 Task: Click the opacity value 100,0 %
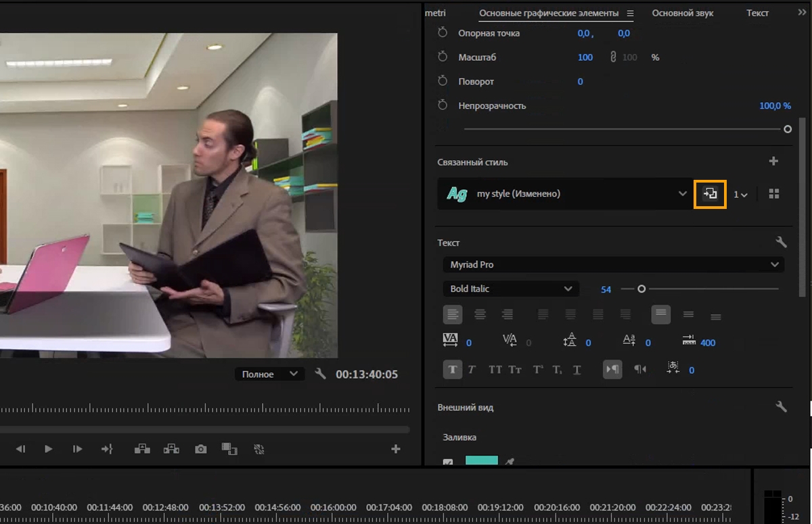[x=775, y=105]
